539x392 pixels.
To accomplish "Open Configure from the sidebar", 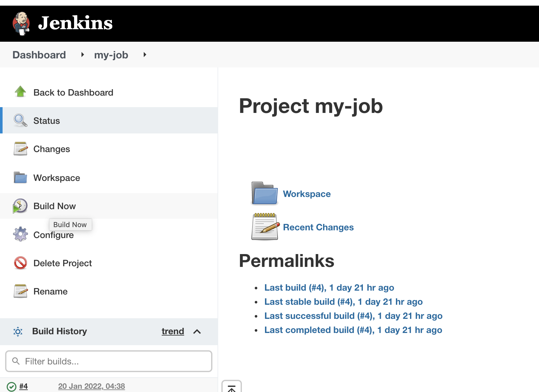I will (x=54, y=235).
